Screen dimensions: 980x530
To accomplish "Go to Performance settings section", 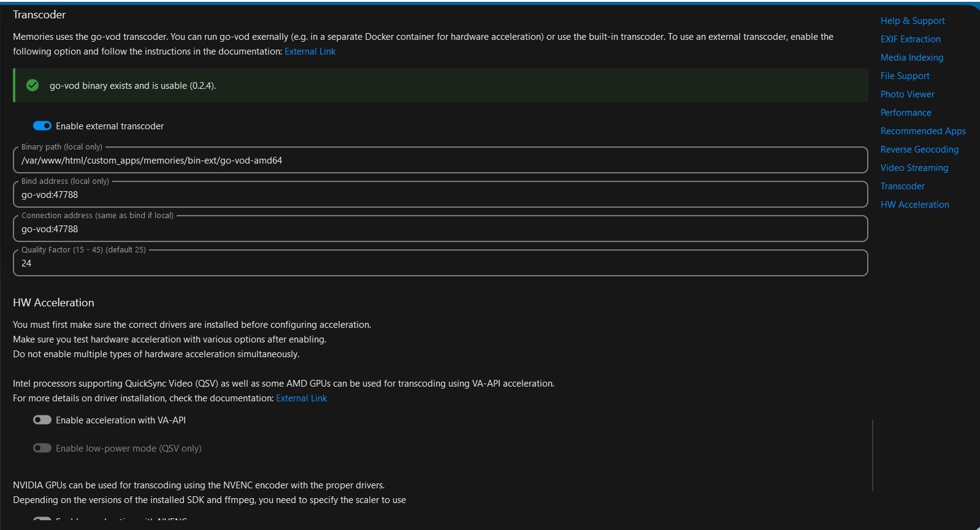I will [905, 113].
